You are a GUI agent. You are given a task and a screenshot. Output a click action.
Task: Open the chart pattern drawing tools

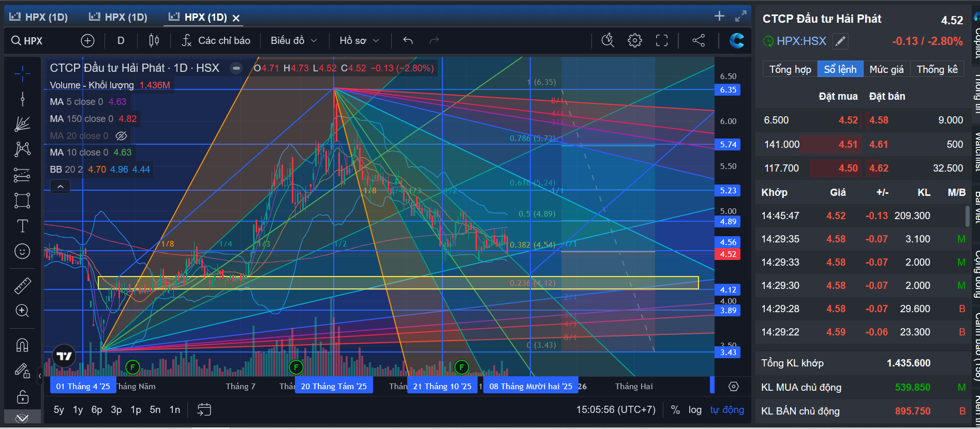[x=22, y=149]
